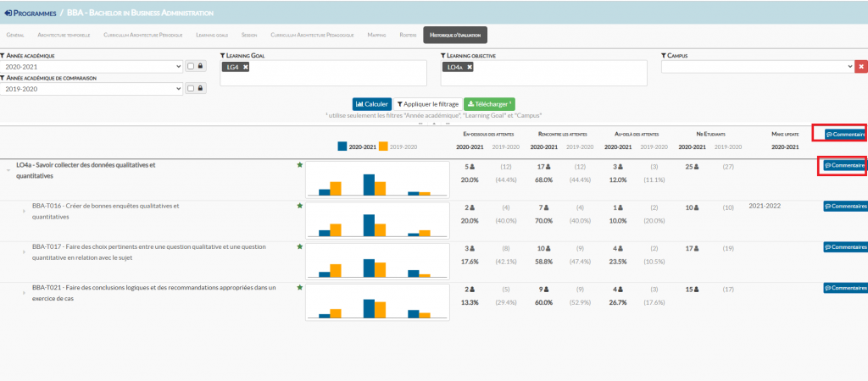The image size is (868, 381).
Task: Remove the LG4 tag from Learning Goal
Action: (x=245, y=66)
